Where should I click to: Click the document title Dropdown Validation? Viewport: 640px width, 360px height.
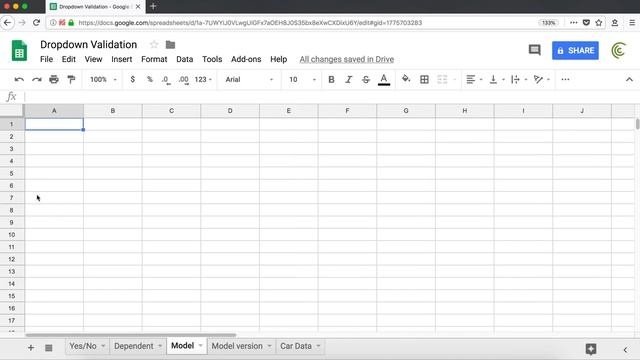89,44
